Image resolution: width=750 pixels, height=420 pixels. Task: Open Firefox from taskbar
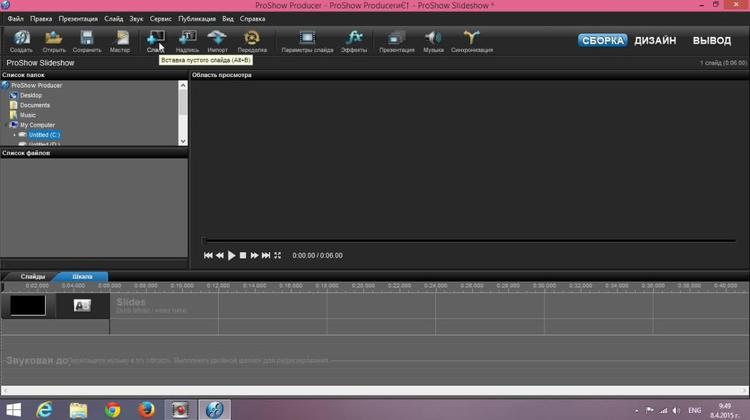point(146,410)
